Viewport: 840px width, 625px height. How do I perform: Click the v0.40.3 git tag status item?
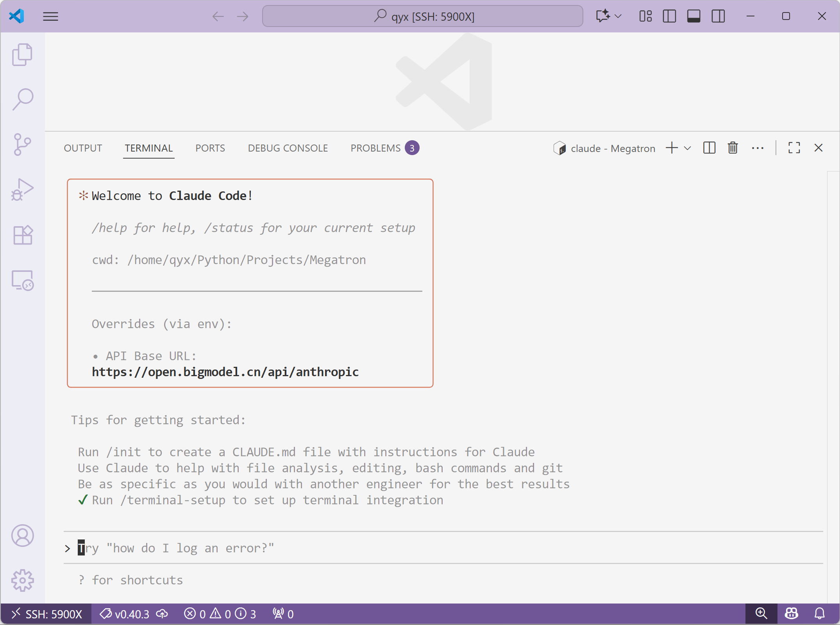coord(125,614)
